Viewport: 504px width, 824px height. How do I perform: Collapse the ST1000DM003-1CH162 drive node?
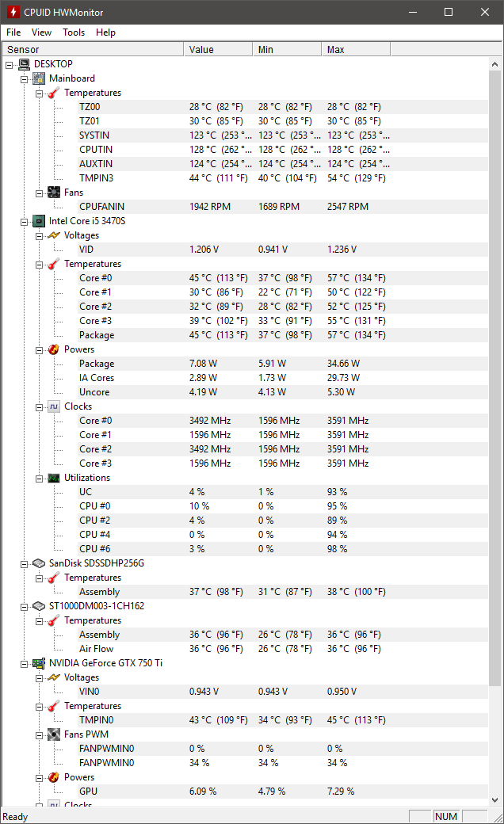click(x=25, y=607)
